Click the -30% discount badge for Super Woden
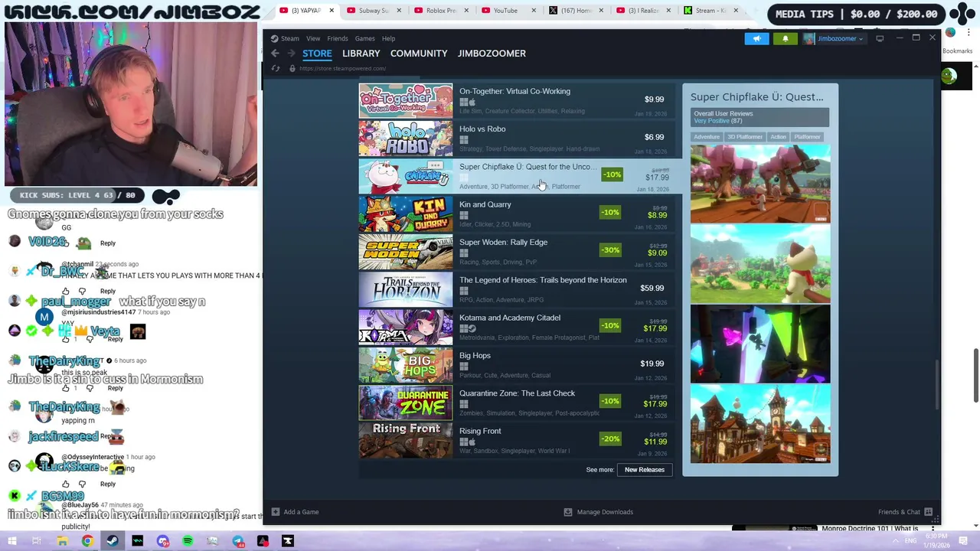 pyautogui.click(x=610, y=249)
